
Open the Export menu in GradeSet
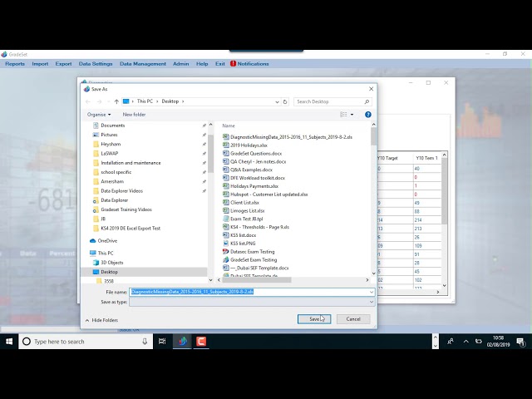[63, 64]
